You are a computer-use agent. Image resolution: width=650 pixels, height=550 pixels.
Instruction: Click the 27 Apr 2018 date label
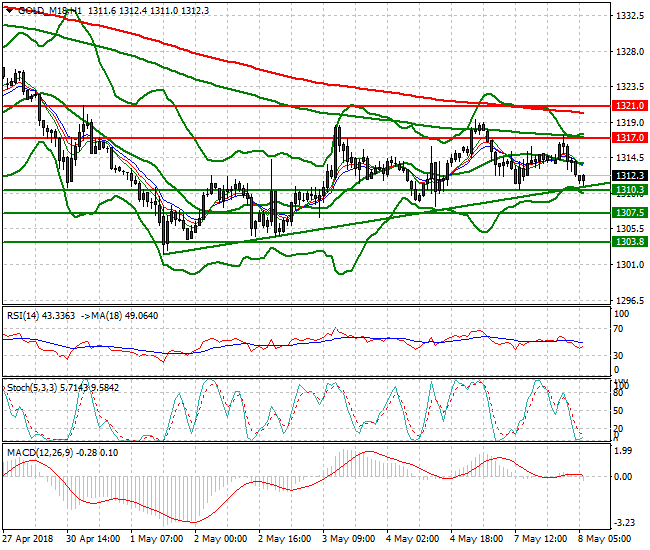coord(28,539)
